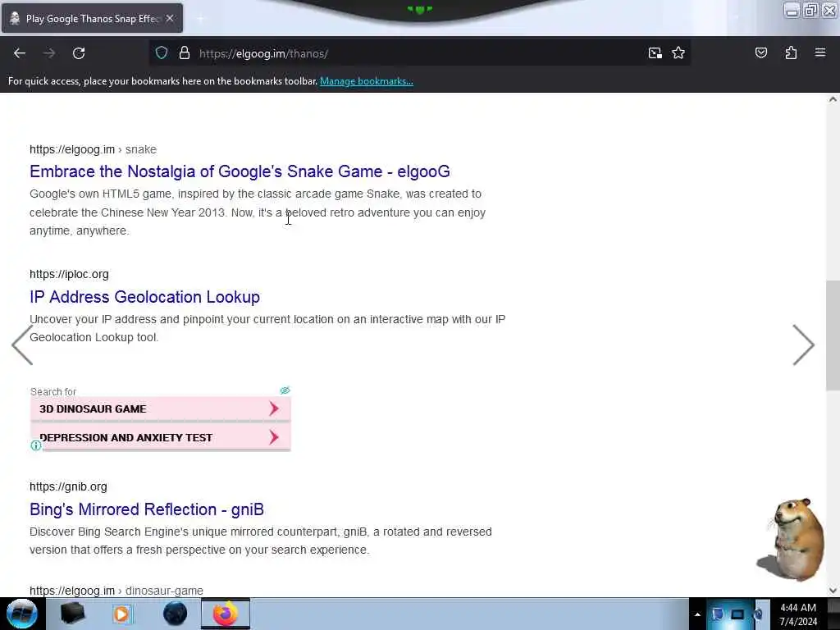Select the Play Google Thanos Snap tab
The width and height of the screenshot is (840, 630).
92,18
